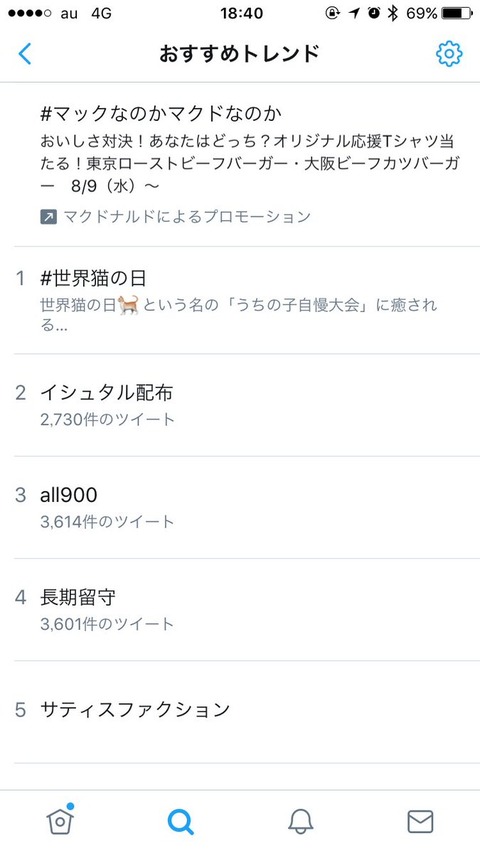Open the 長期留守 trend
Screen dimensions: 480x853
click(x=240, y=610)
